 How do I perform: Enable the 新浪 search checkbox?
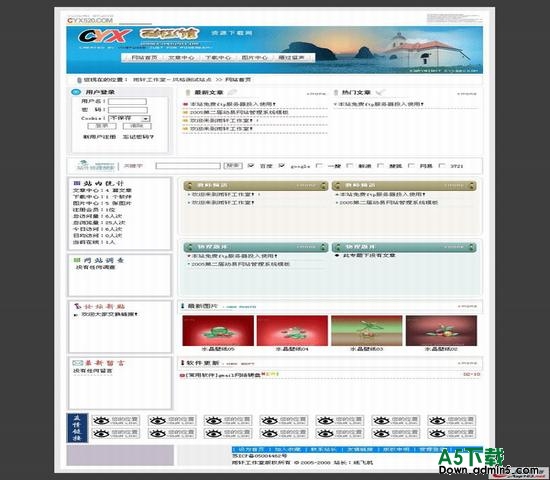coord(349,165)
